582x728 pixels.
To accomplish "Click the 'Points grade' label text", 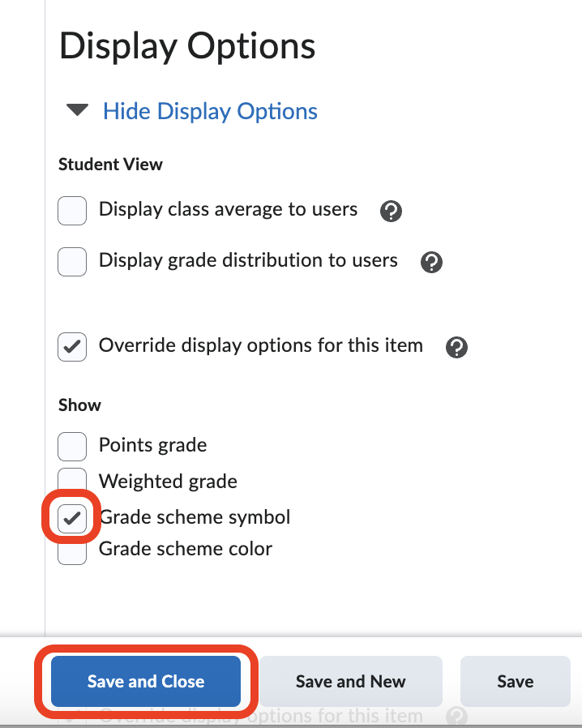I will click(152, 445).
